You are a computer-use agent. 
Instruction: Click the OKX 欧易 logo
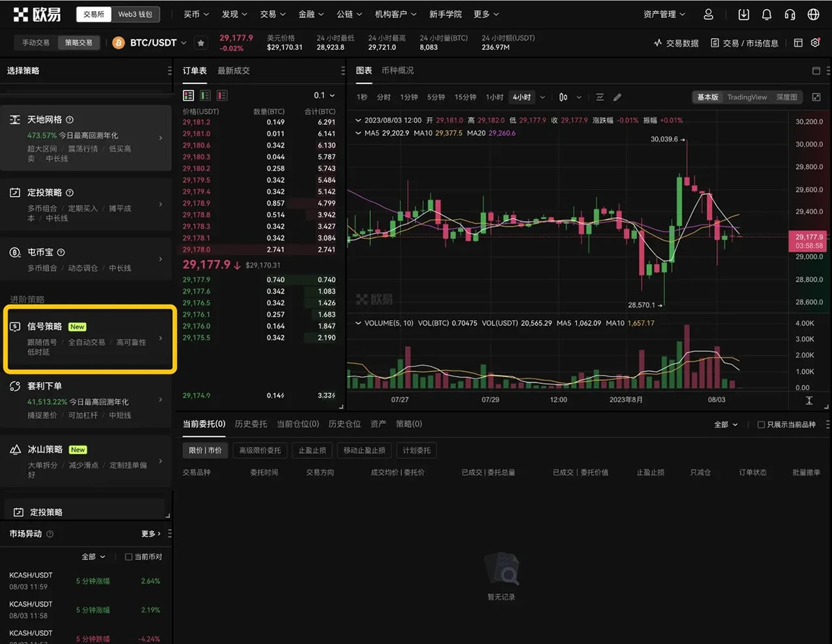coord(37,14)
